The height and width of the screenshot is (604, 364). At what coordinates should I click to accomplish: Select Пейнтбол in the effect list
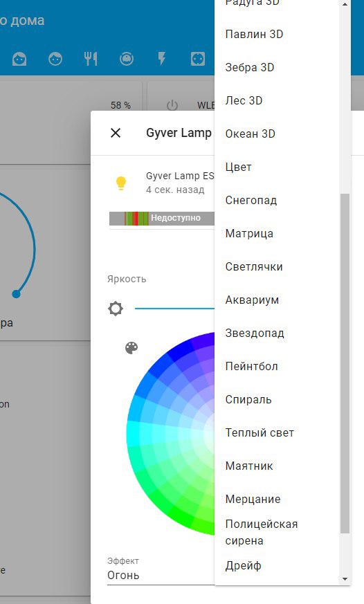(277, 366)
